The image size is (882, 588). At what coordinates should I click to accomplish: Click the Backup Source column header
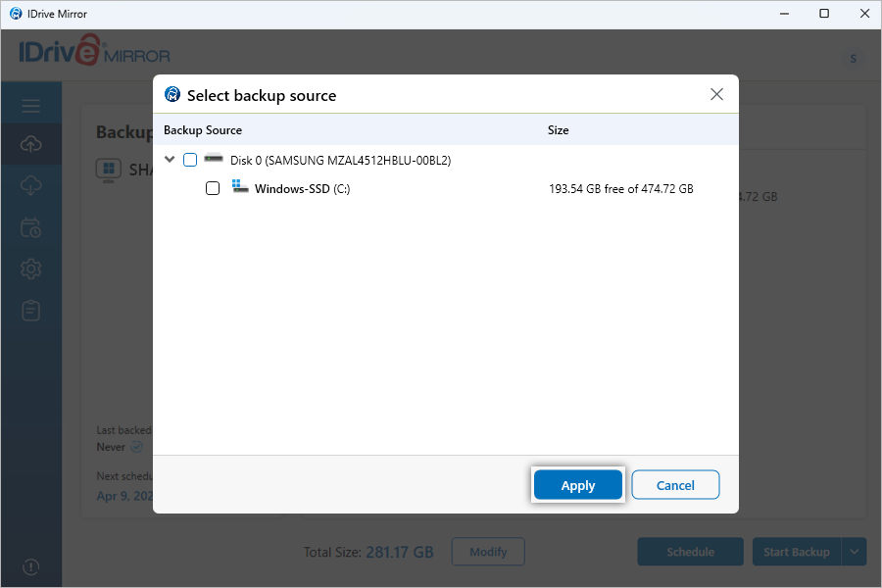(x=203, y=130)
